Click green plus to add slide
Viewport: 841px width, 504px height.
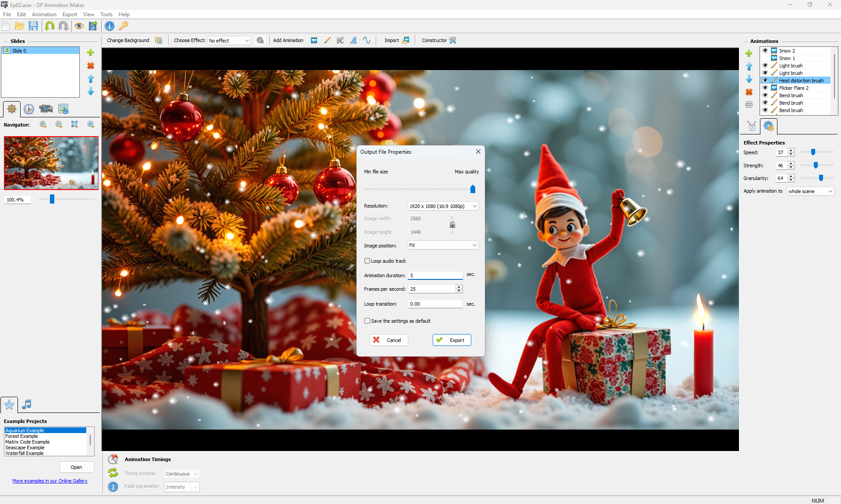point(91,53)
